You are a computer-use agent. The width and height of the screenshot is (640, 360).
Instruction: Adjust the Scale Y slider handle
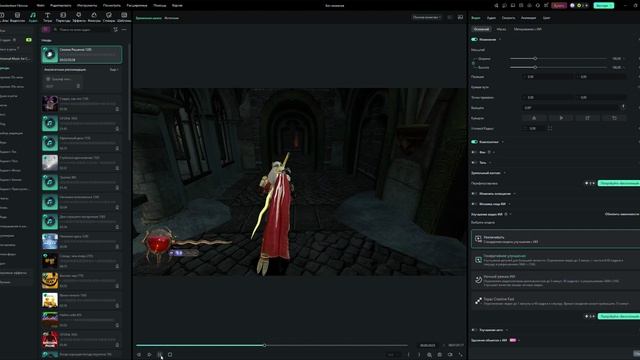(x=535, y=67)
